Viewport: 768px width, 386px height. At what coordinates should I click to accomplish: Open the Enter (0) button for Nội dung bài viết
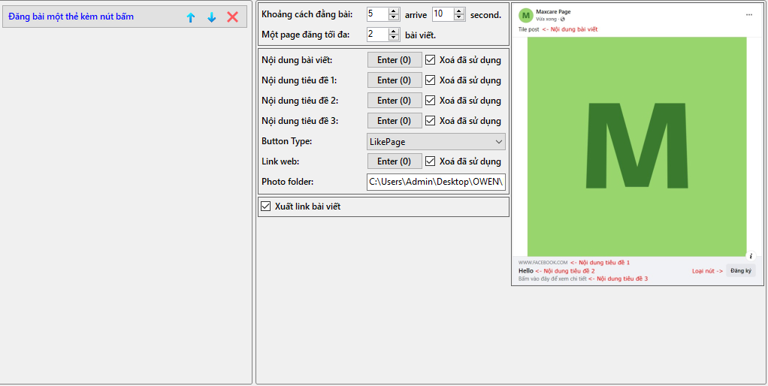click(394, 60)
